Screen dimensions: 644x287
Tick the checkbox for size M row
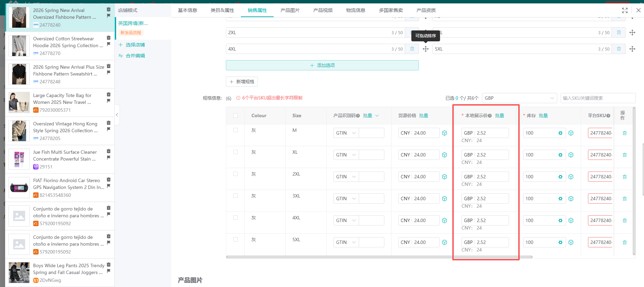tap(235, 130)
